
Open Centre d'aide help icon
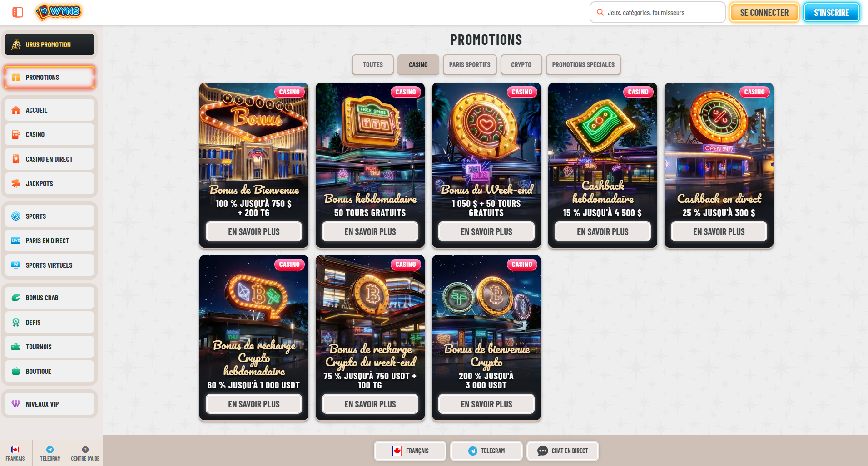85,453
